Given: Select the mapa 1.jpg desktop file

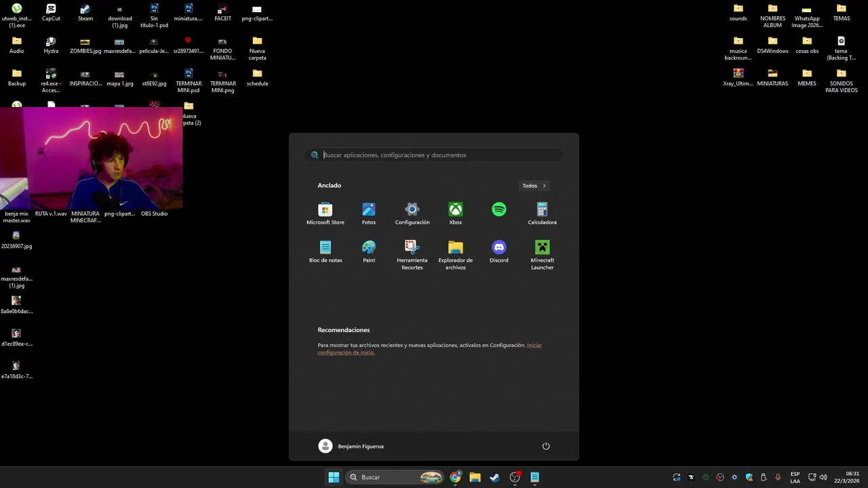Looking at the screenshot, I should [x=119, y=78].
